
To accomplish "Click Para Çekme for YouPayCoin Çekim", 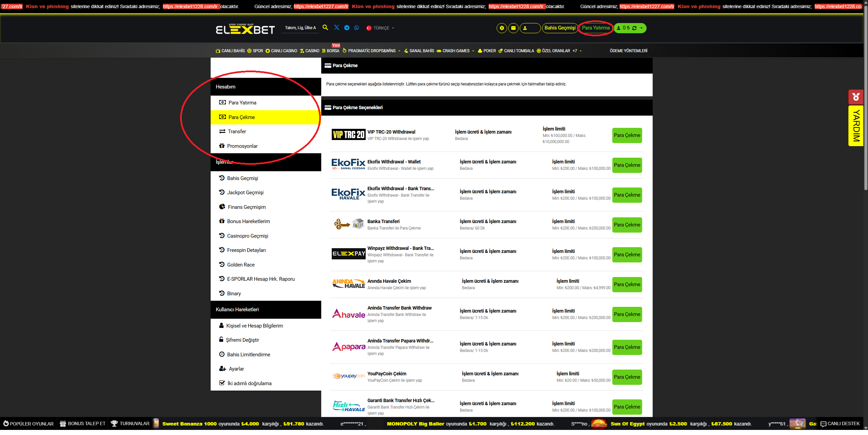I will coord(627,377).
